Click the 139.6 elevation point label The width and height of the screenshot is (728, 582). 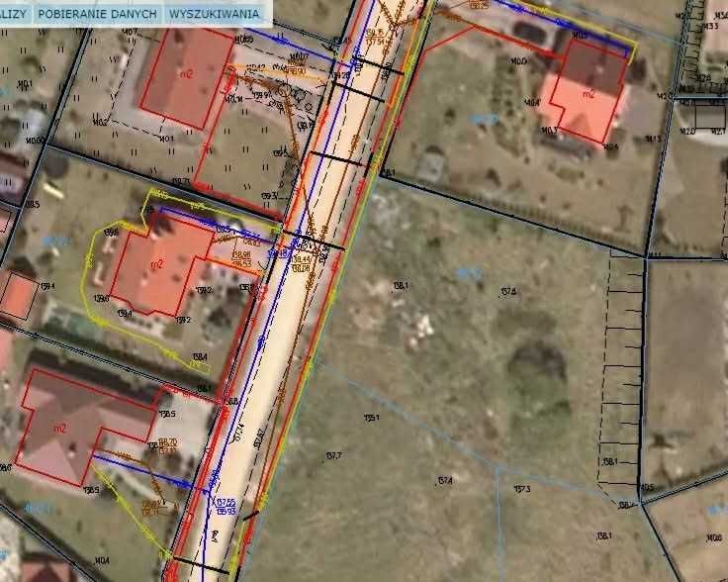(111, 233)
